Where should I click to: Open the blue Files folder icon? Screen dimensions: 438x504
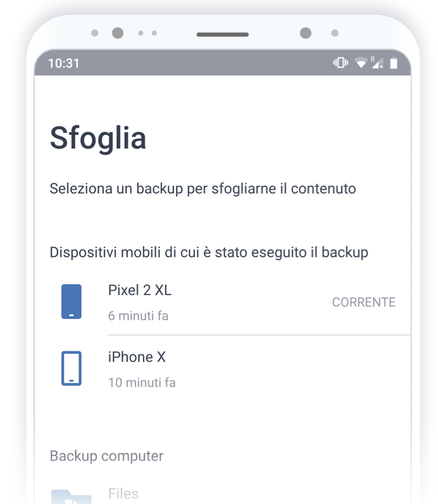tap(71, 496)
